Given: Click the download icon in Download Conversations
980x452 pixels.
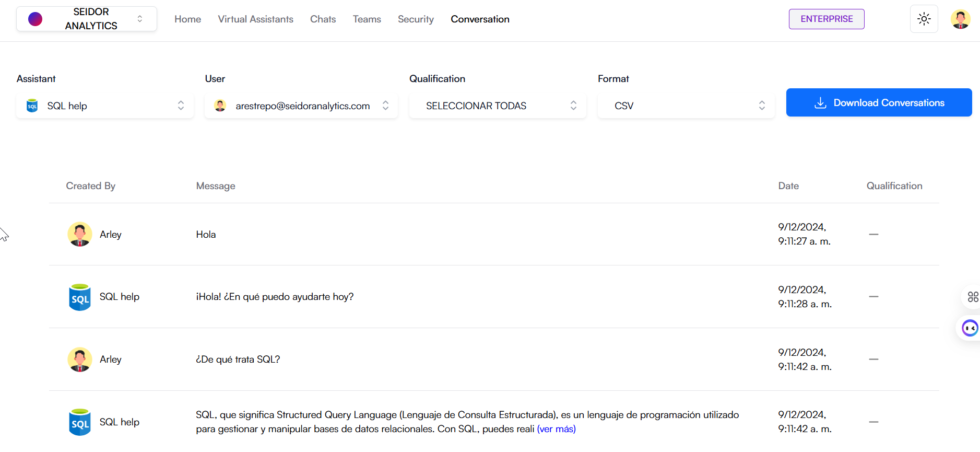Looking at the screenshot, I should [820, 103].
